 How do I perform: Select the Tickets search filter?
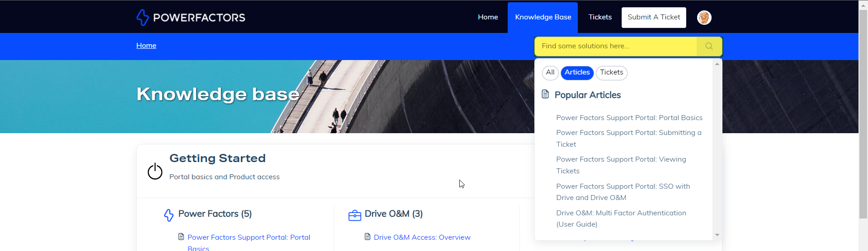point(612,73)
